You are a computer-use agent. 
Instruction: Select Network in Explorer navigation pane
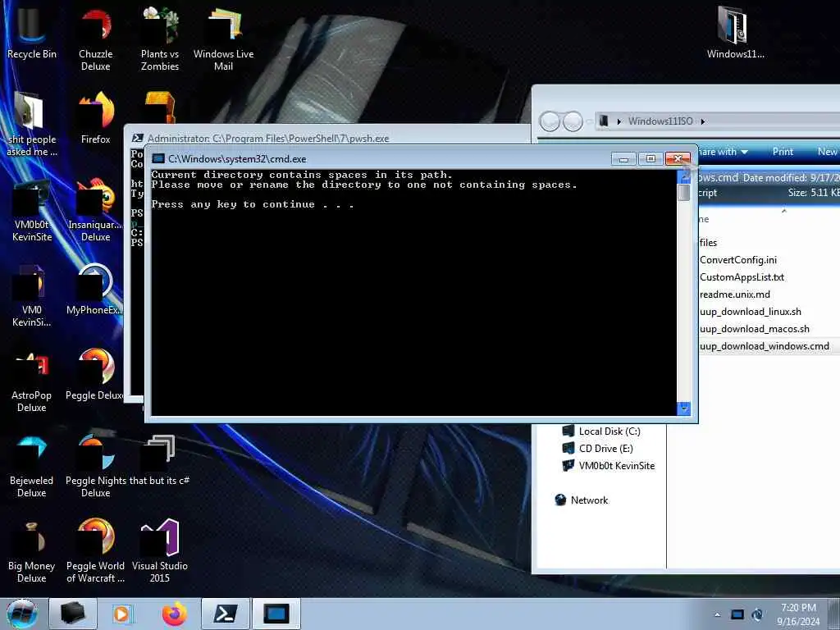(582, 500)
